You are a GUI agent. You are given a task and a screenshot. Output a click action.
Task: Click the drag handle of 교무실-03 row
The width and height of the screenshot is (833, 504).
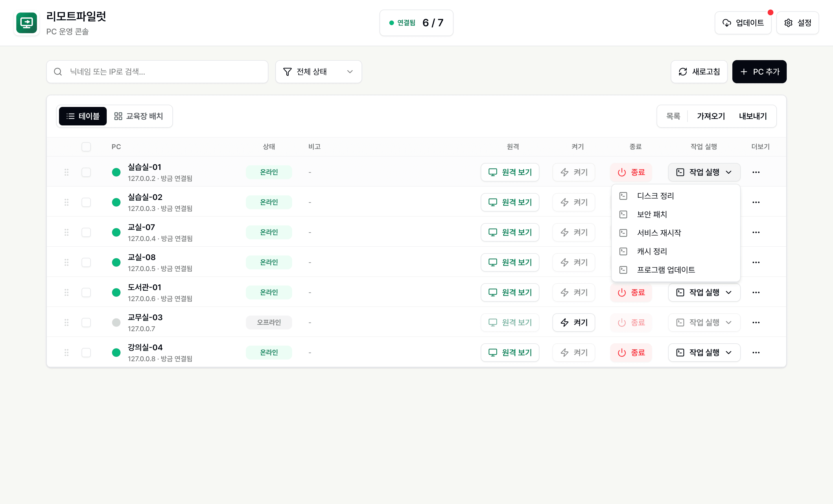[x=67, y=323]
